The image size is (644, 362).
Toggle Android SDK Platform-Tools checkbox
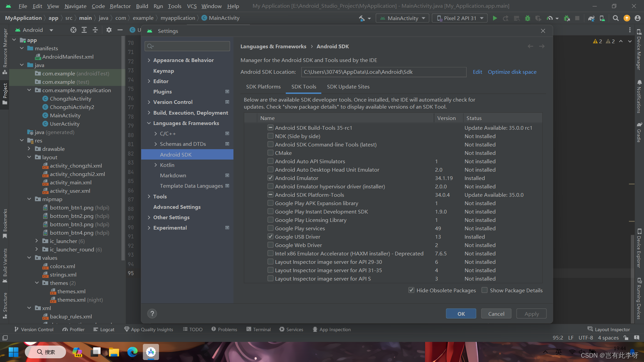270,195
